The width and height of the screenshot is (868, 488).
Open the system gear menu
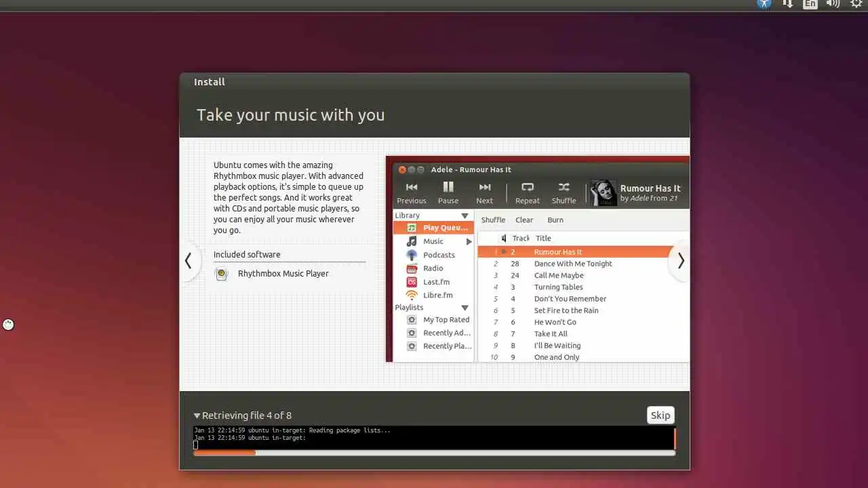tap(856, 3)
